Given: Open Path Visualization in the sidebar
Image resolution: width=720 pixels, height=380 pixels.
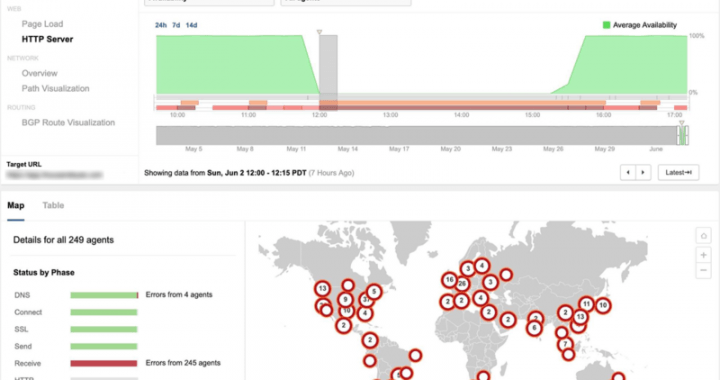Looking at the screenshot, I should [56, 89].
